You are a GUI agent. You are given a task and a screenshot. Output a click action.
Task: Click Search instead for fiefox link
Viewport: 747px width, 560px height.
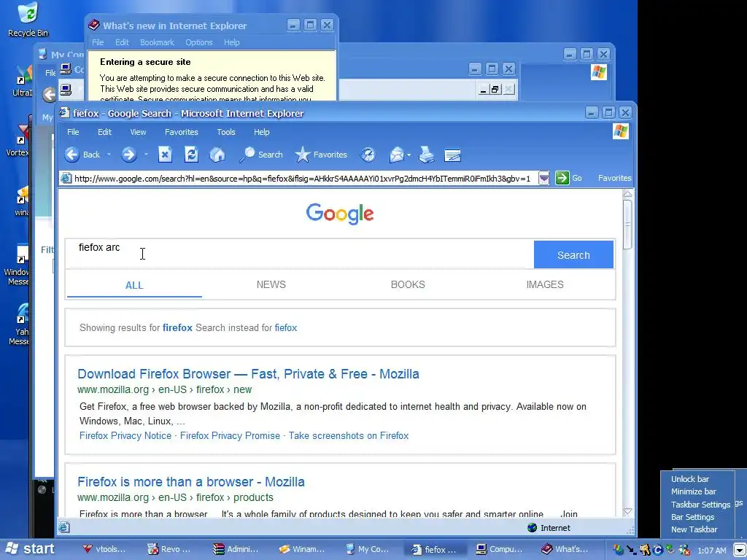(x=285, y=327)
